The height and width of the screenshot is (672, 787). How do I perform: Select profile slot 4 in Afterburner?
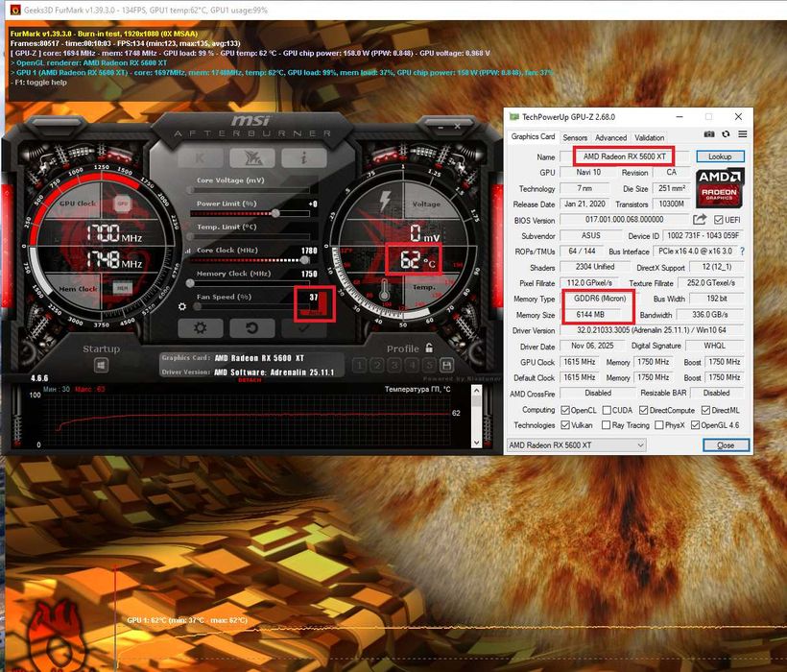pos(412,365)
